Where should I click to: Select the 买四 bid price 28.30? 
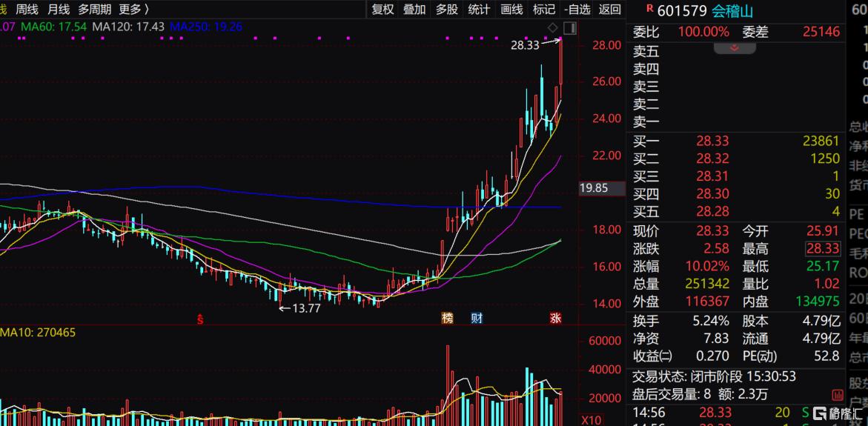coord(712,194)
